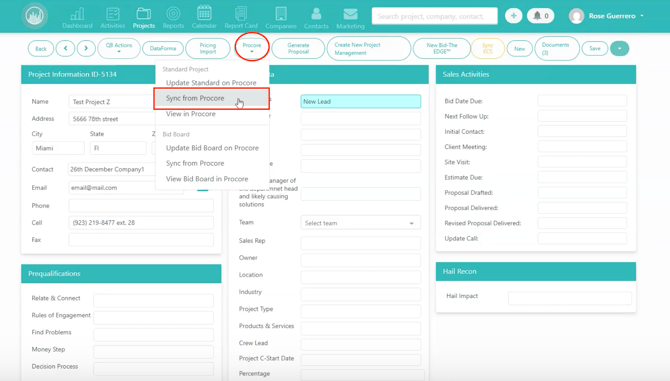
Task: Click the DataForma button
Action: coord(163,48)
